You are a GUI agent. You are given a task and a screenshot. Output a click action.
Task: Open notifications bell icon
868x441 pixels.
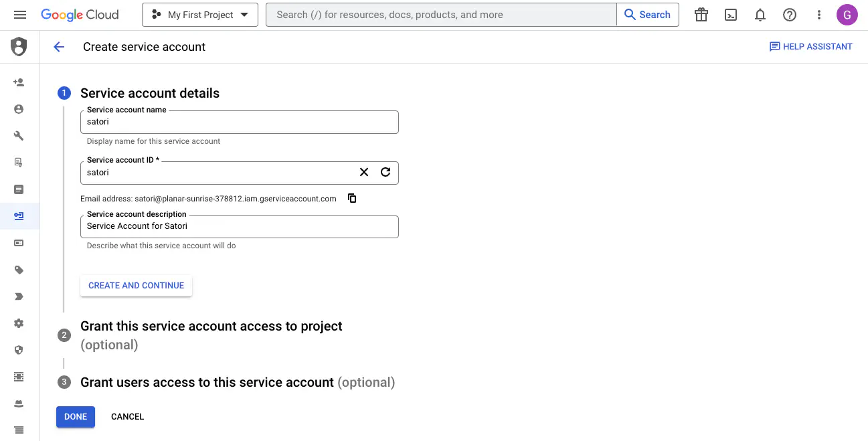tap(760, 14)
